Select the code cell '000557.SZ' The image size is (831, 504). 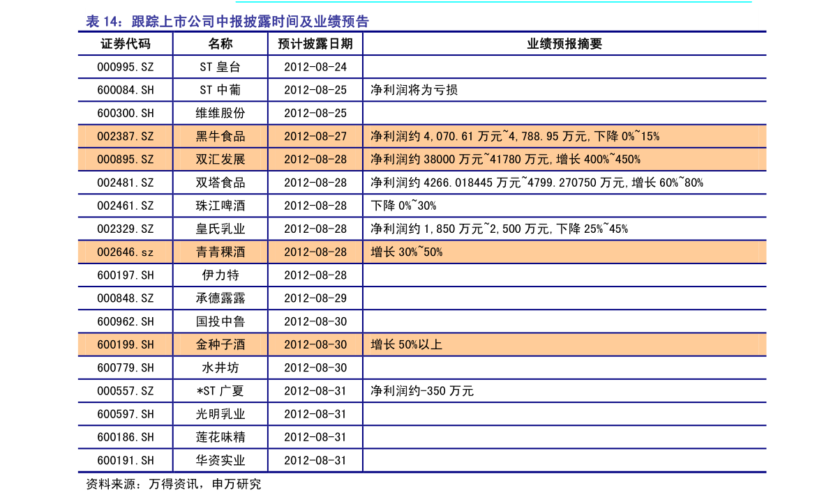[x=126, y=391]
